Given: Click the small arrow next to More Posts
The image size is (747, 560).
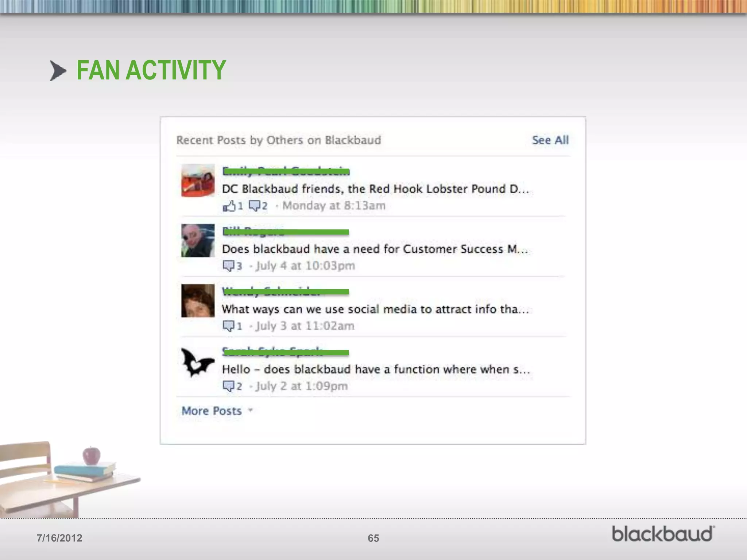Looking at the screenshot, I should 251,410.
